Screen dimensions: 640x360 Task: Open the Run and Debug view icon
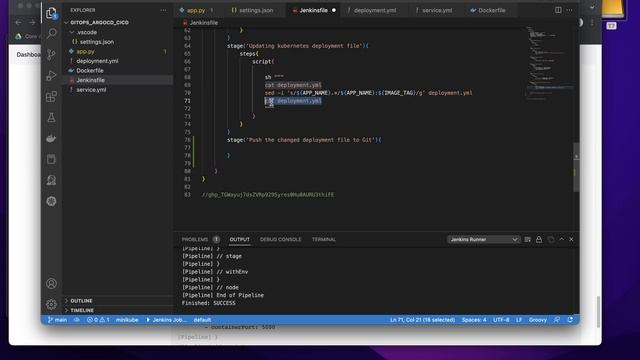51,76
